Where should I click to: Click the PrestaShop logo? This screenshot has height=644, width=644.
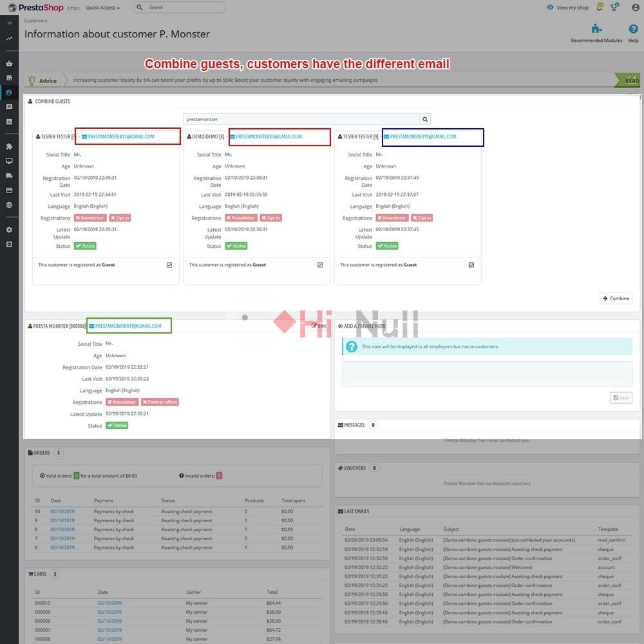[x=35, y=7]
